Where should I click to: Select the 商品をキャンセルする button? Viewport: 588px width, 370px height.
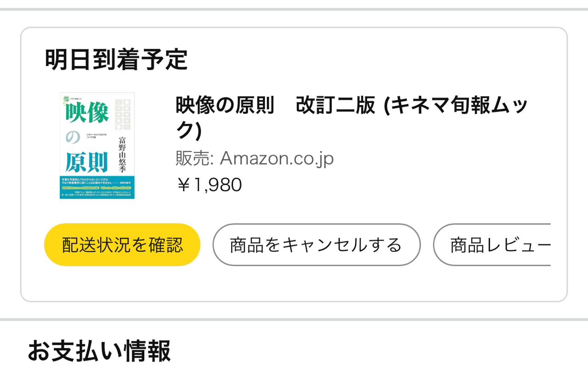coord(317,245)
